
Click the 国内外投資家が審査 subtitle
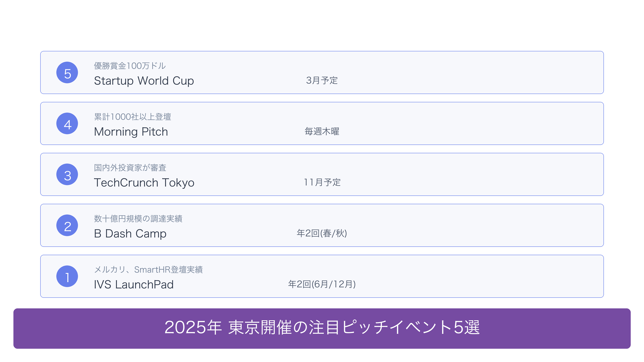130,168
